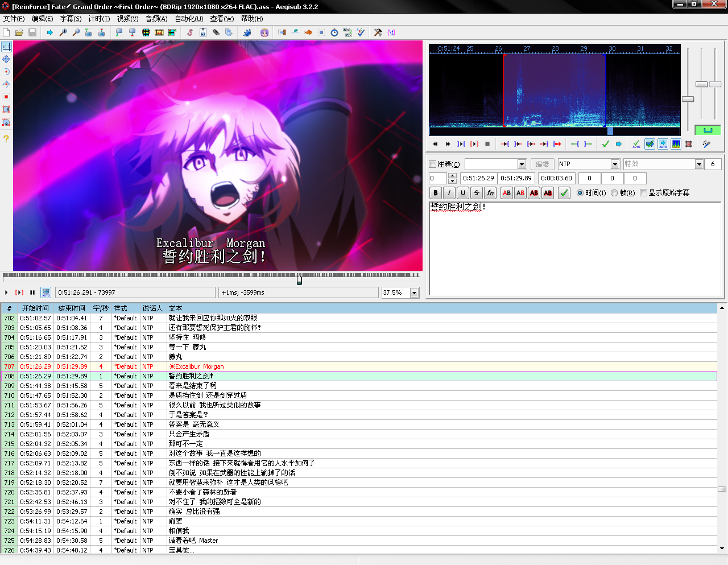Open the Timing Post-Processor
The width and height of the screenshot is (728, 565).
point(334,32)
